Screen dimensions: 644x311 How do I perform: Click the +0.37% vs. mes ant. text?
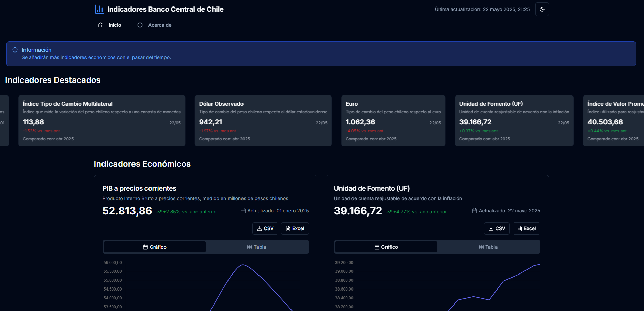coord(479,131)
